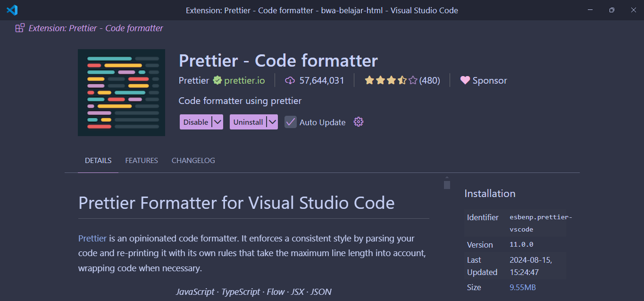
Task: Click the Disable button
Action: point(196,122)
